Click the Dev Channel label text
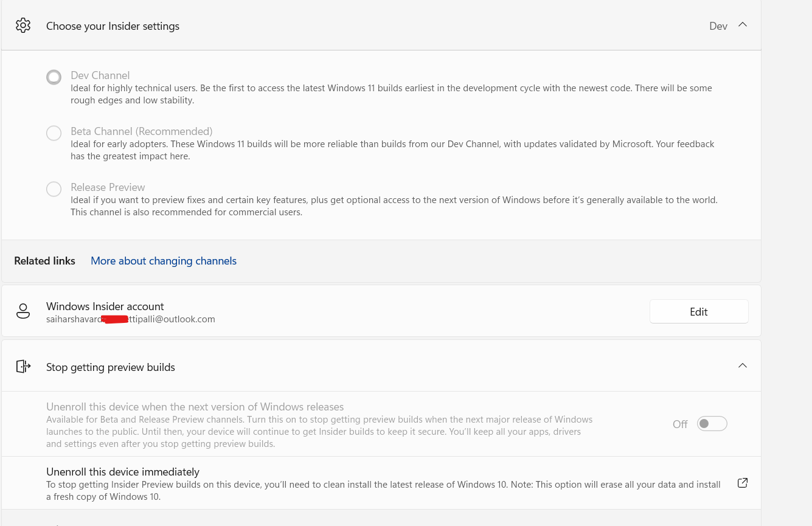812x526 pixels. [x=100, y=75]
